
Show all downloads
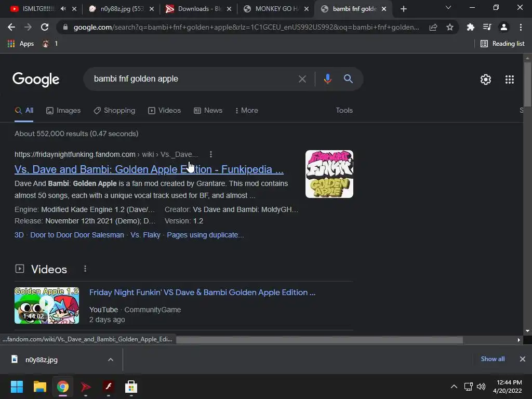pos(493,359)
